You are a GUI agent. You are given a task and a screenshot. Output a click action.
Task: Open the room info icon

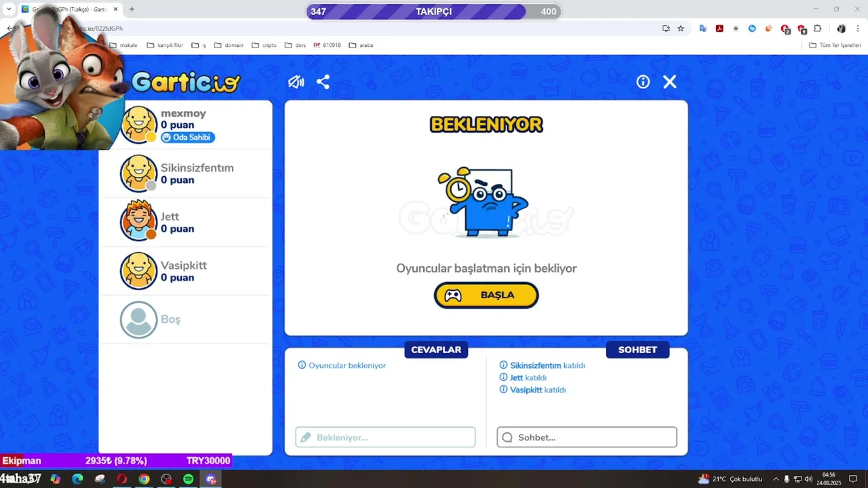(x=643, y=82)
